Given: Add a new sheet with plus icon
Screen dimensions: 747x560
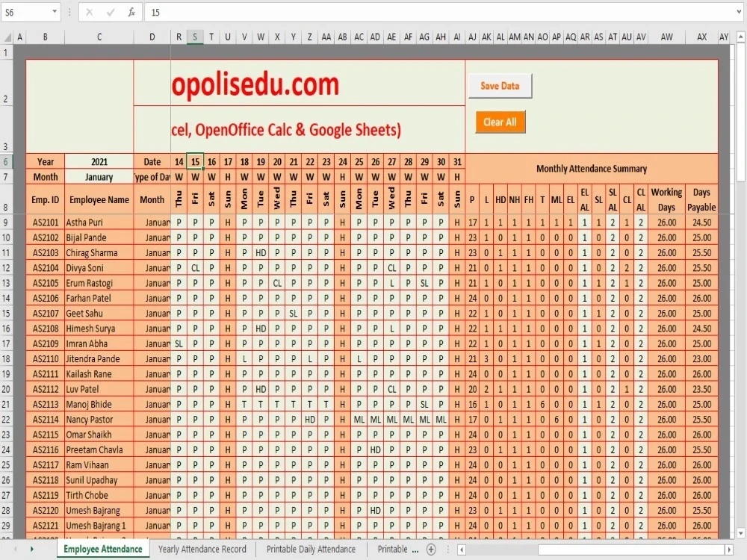Looking at the screenshot, I should (x=431, y=550).
